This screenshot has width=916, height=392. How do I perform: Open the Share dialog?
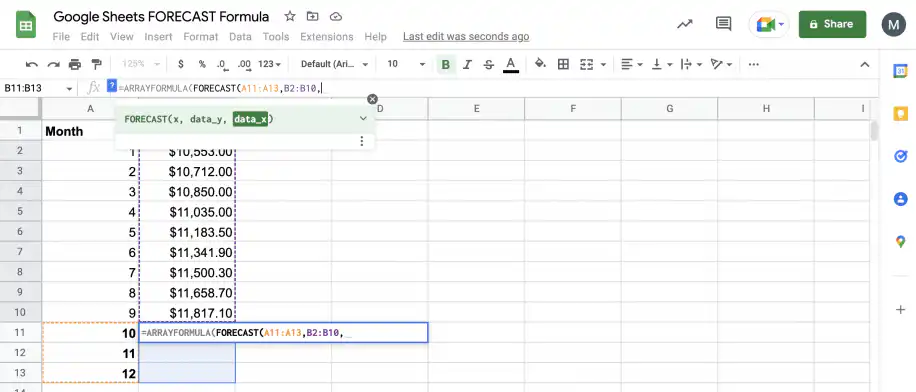tap(832, 25)
